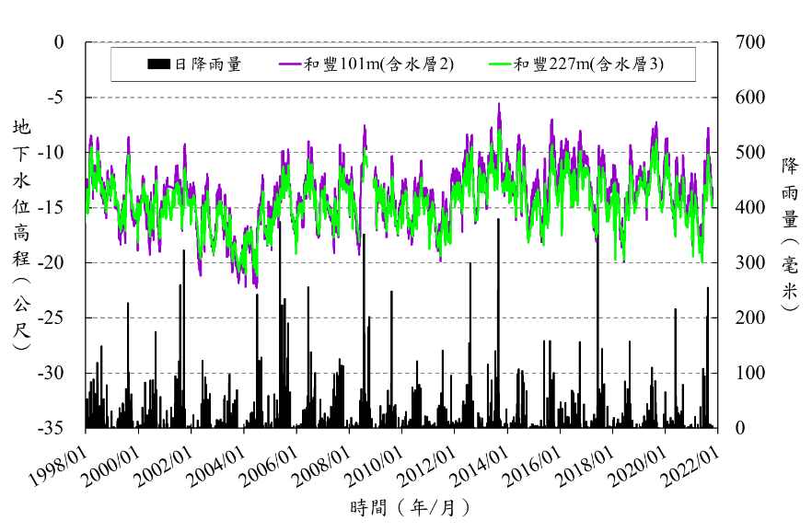The width and height of the screenshot is (812, 532).
Task: Click the purple spike near the chart's right edge
Action: pos(707,130)
